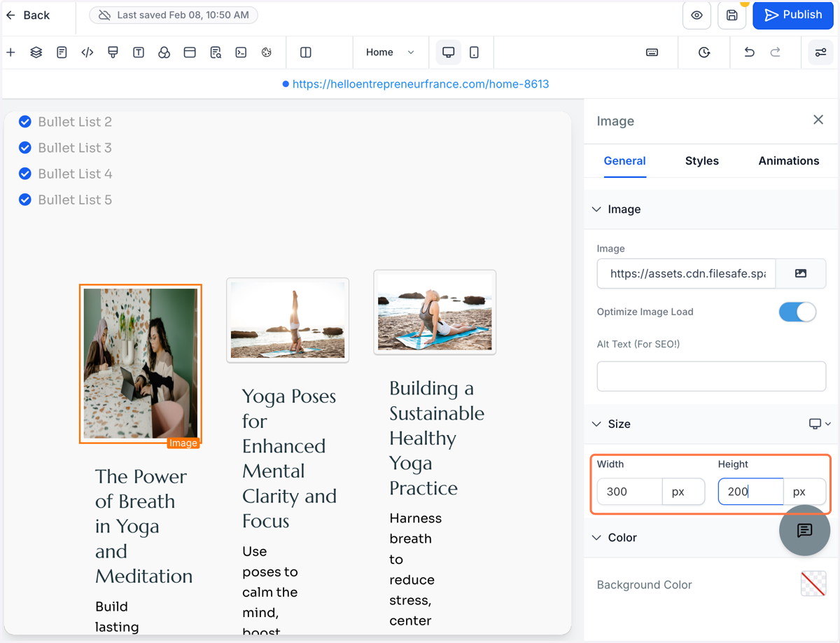
Task: Click the Bullet List 4 check icon
Action: 25,174
